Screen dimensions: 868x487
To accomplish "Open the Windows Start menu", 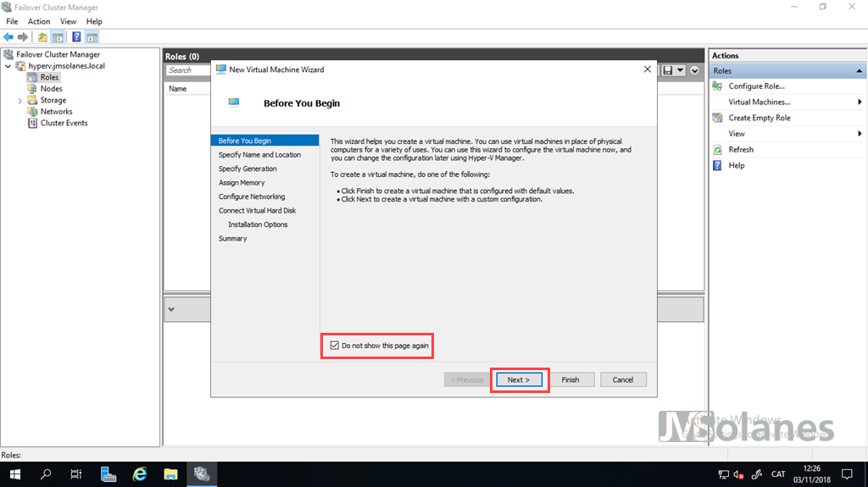I will tap(15, 474).
